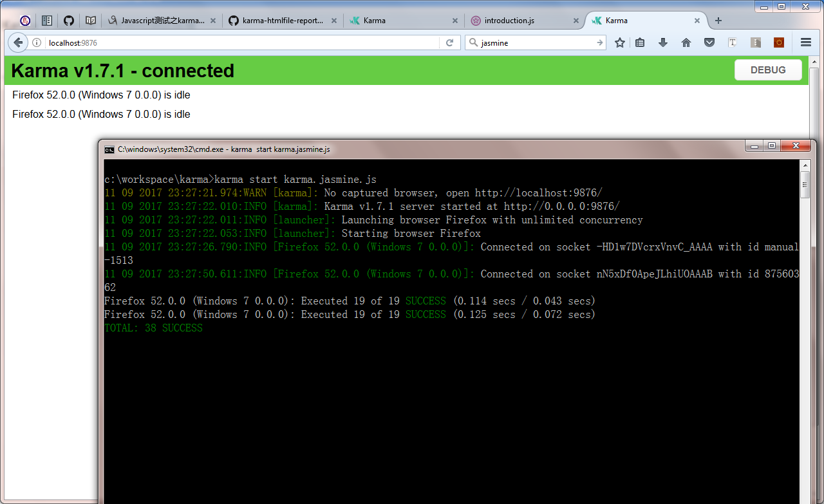824x504 pixels.
Task: Close the karma-htmlfile-report tab
Action: pyautogui.click(x=334, y=21)
